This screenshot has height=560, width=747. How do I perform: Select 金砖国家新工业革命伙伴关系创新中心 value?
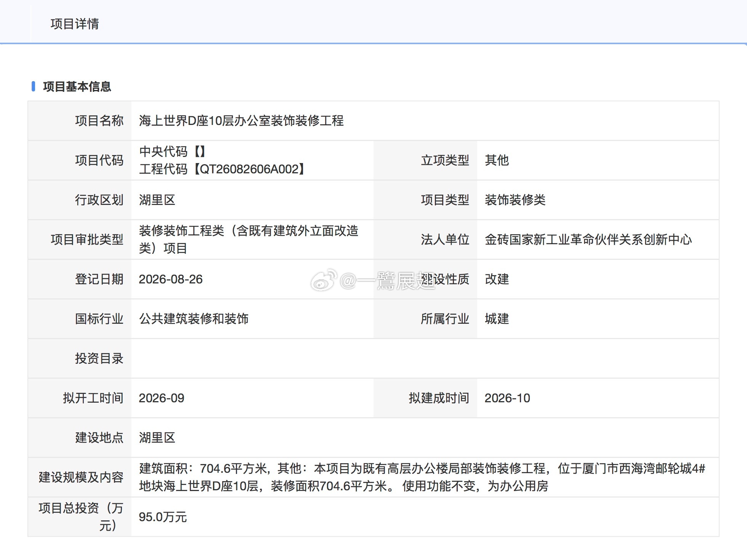point(588,240)
